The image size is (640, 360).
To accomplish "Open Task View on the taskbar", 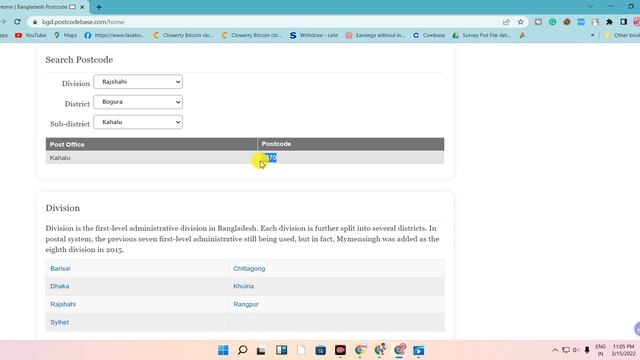I will [261, 350].
